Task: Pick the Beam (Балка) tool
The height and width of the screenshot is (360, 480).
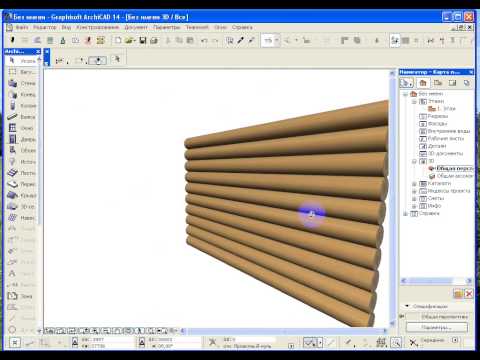Action: pos(22,117)
